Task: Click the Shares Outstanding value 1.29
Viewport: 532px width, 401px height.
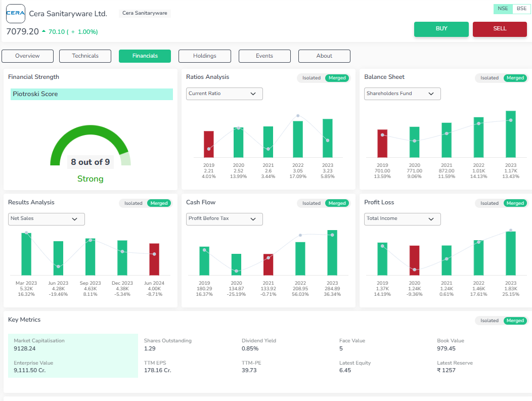Action: (x=150, y=349)
